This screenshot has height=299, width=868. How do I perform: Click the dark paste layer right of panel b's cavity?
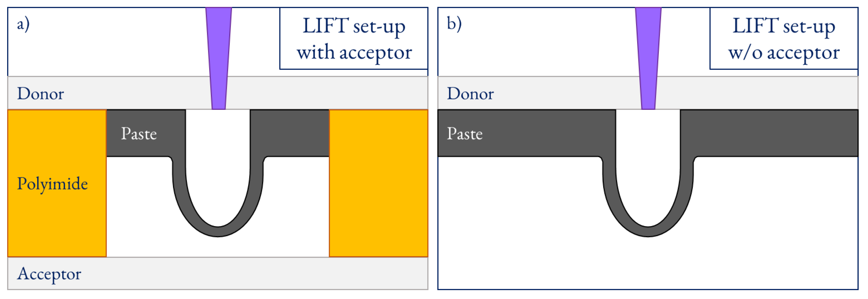point(768,133)
